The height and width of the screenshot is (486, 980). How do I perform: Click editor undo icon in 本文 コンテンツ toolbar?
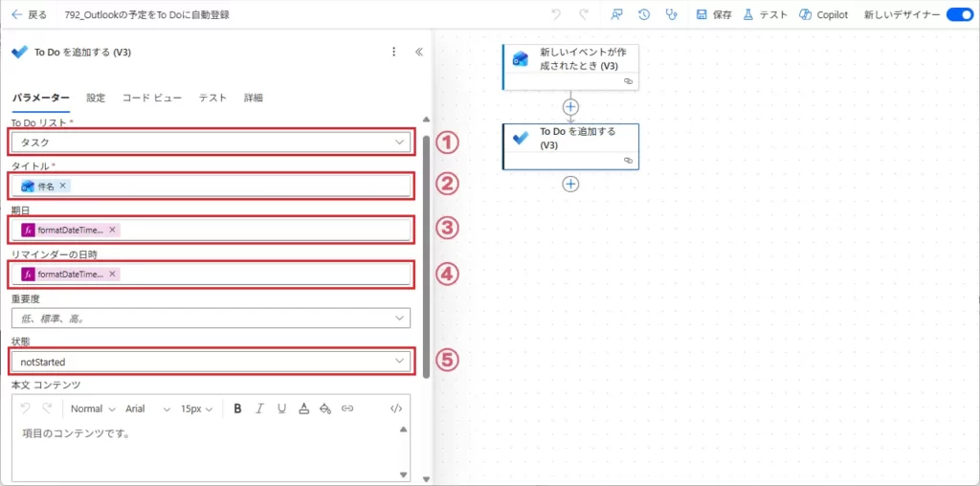point(25,409)
